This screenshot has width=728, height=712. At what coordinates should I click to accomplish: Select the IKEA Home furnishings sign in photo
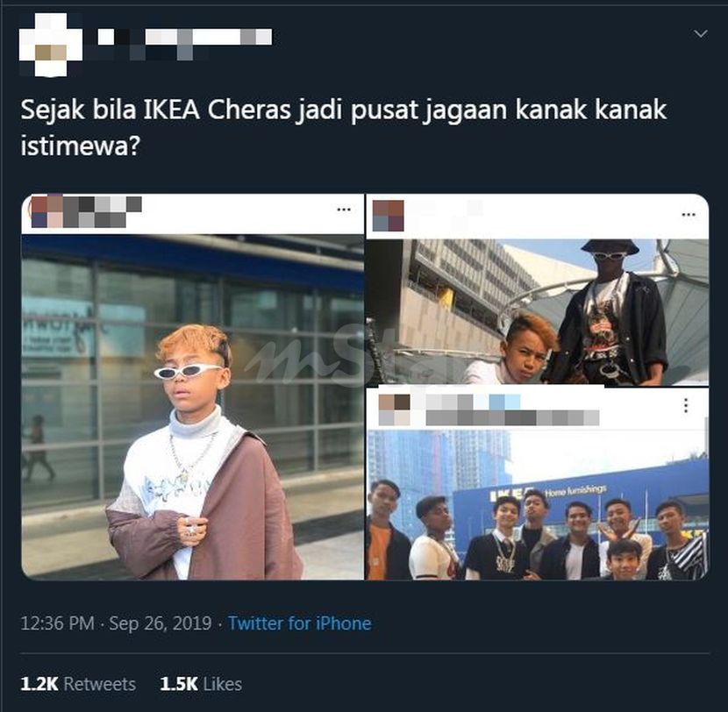coord(548,493)
